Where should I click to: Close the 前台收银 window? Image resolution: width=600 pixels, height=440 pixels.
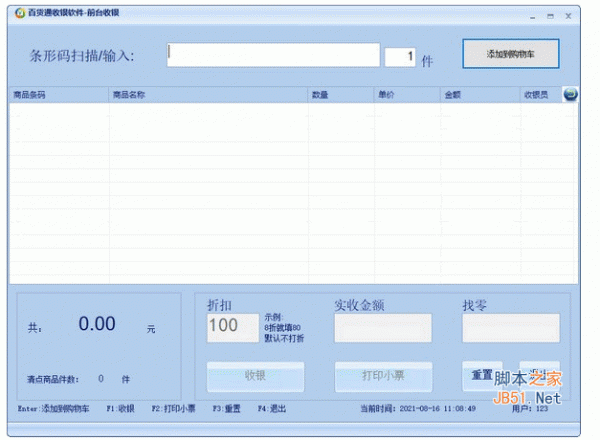pyautogui.click(x=568, y=16)
